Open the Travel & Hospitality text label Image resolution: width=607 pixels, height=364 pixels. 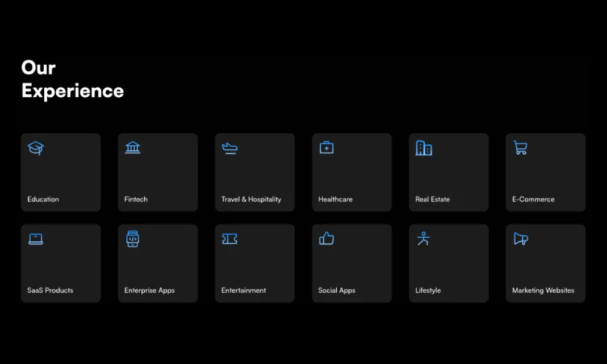(x=251, y=199)
